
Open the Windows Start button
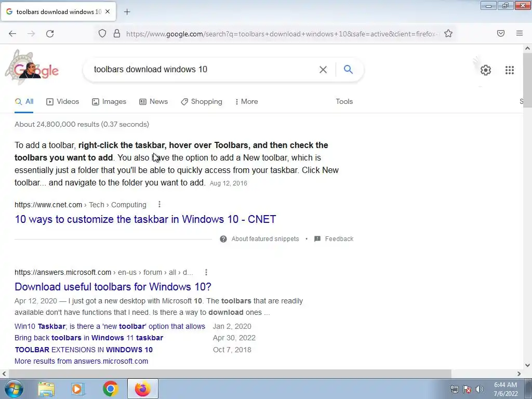[14, 389]
